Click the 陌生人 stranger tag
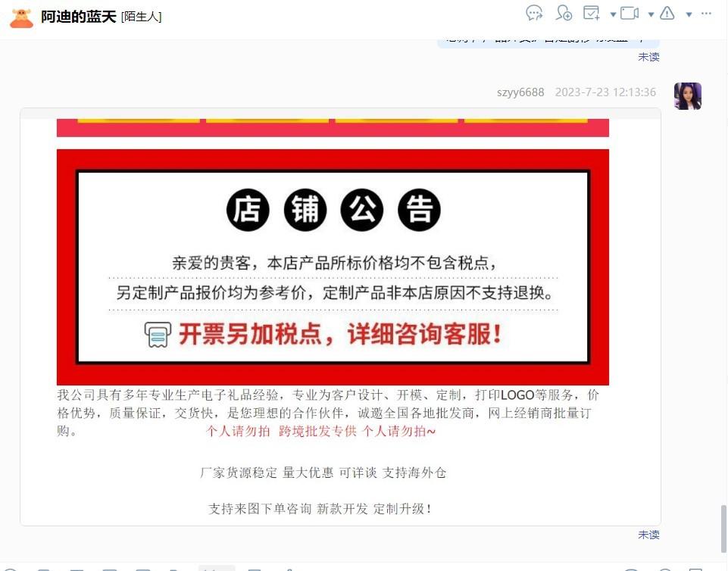This screenshot has width=728, height=571. click(141, 17)
